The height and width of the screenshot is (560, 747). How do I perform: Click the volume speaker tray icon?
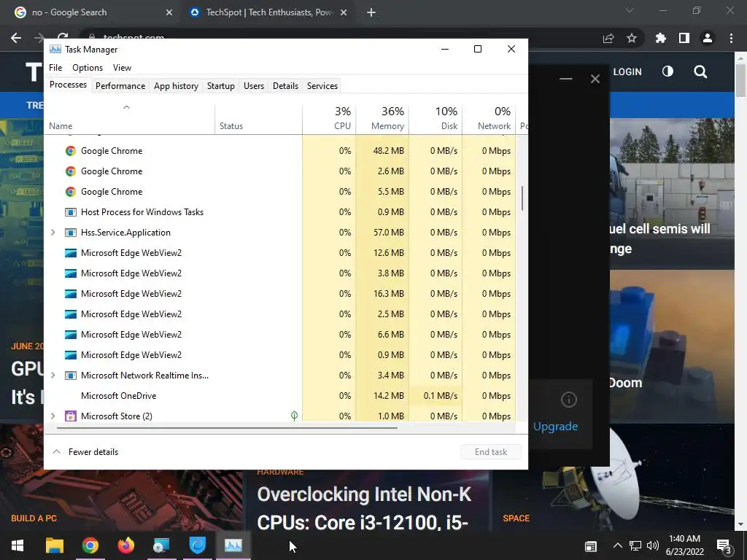pyautogui.click(x=653, y=545)
